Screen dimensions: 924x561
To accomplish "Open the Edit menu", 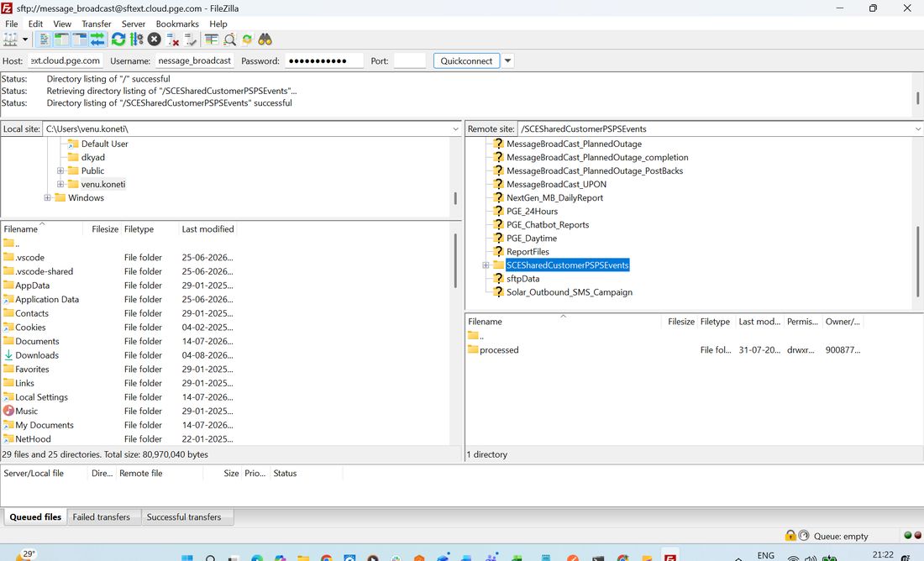I will coord(35,24).
